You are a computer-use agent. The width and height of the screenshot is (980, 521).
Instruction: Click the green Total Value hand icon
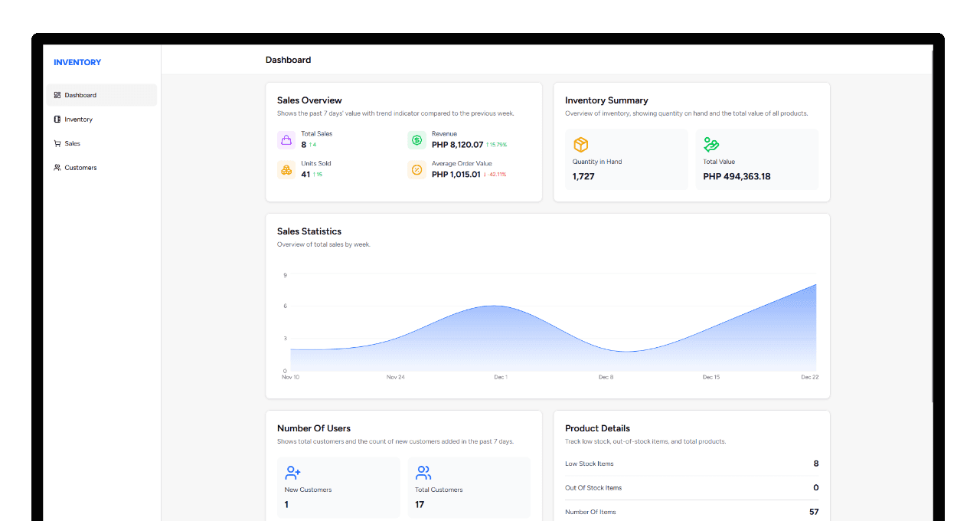[x=711, y=145]
